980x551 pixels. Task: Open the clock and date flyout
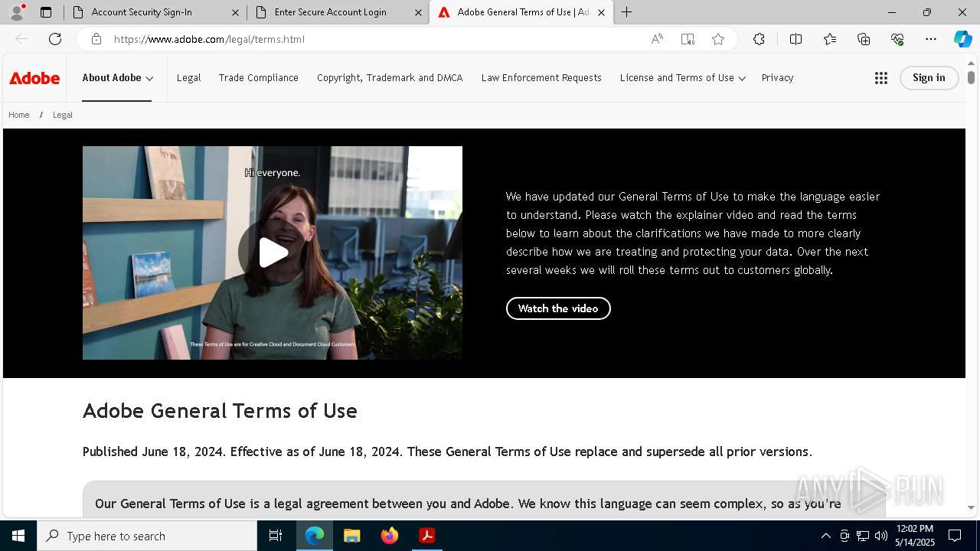(x=915, y=536)
